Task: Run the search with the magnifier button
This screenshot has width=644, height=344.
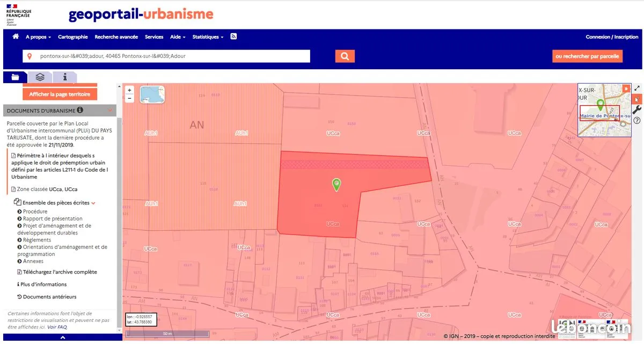Action: (x=345, y=56)
